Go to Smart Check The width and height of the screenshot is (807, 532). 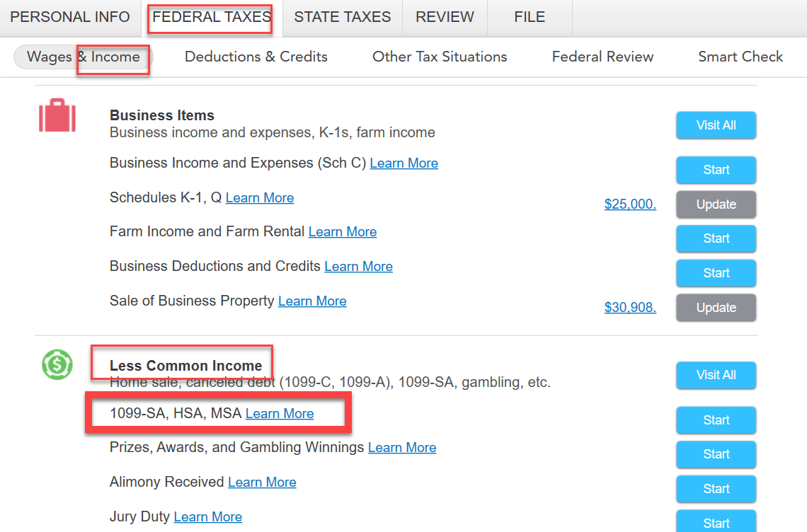[x=740, y=57]
